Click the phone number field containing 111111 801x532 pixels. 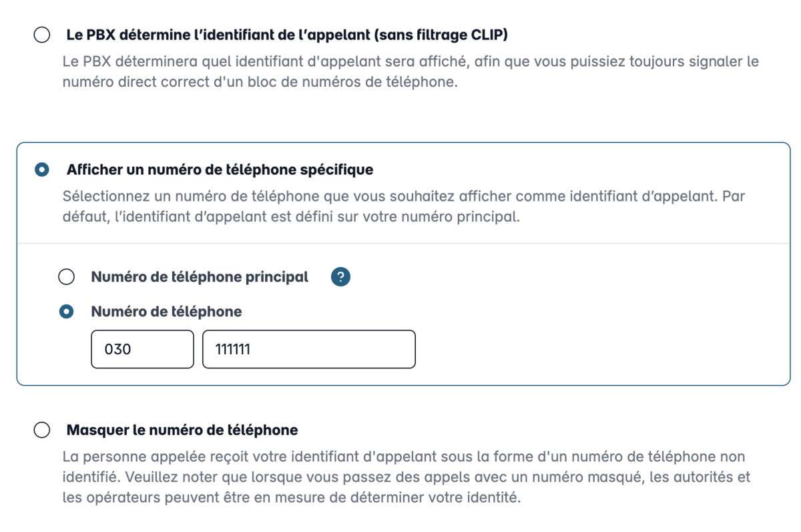pos(309,348)
